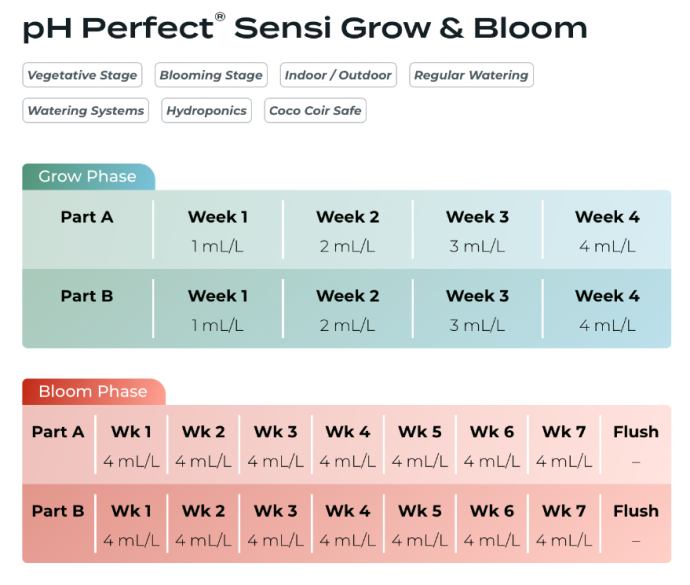Choose the Regular Watering tag
Viewport: 690px width, 585px height.
pyautogui.click(x=471, y=75)
